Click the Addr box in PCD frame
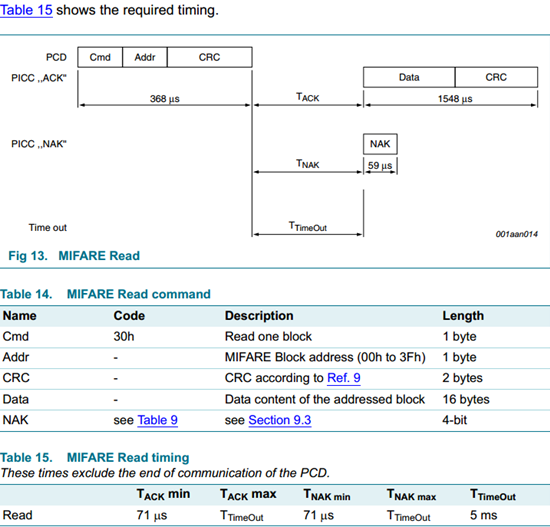The width and height of the screenshot is (550, 527). 145,57
